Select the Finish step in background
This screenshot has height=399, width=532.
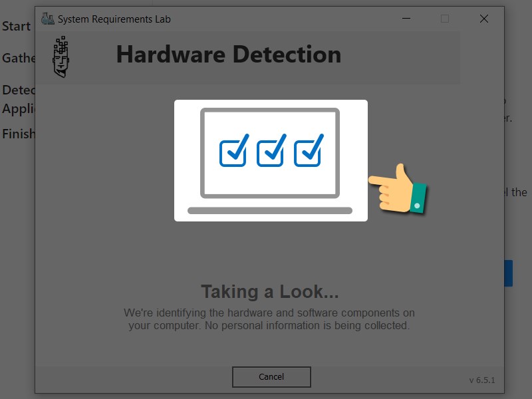(19, 134)
